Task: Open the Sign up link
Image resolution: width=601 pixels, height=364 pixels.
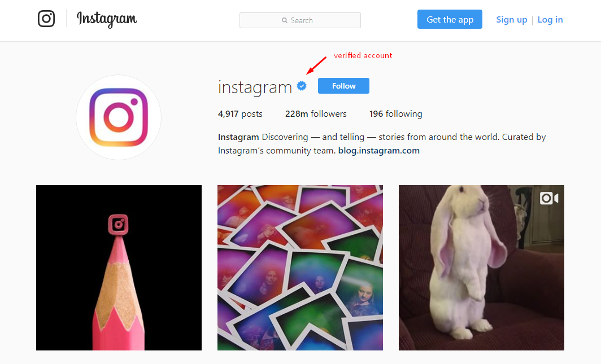Action: pos(511,20)
